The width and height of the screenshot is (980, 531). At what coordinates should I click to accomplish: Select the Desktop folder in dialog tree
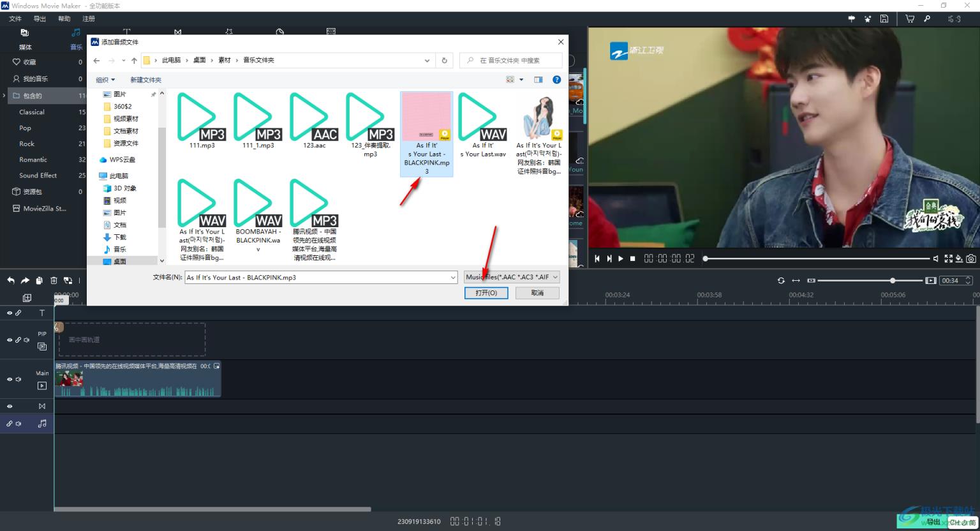(x=120, y=262)
